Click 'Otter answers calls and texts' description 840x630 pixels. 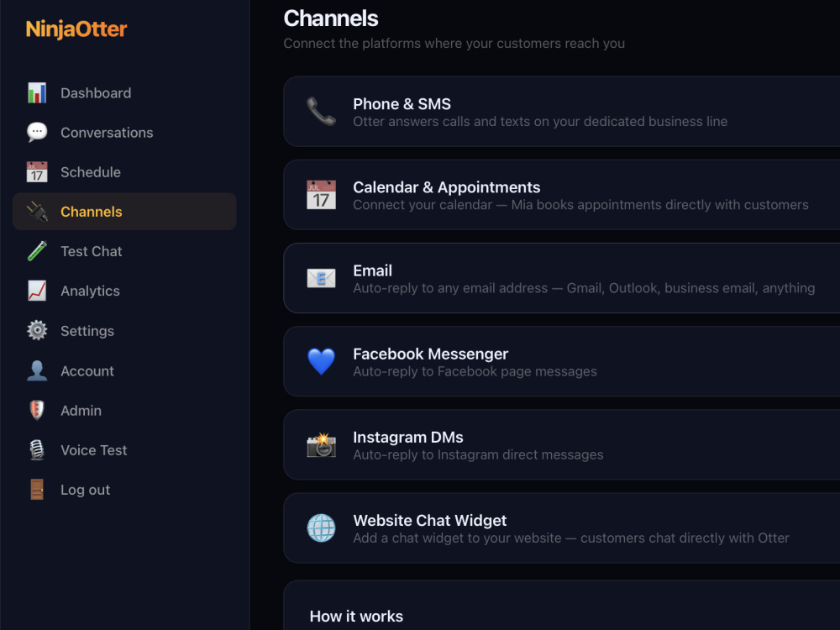[540, 122]
